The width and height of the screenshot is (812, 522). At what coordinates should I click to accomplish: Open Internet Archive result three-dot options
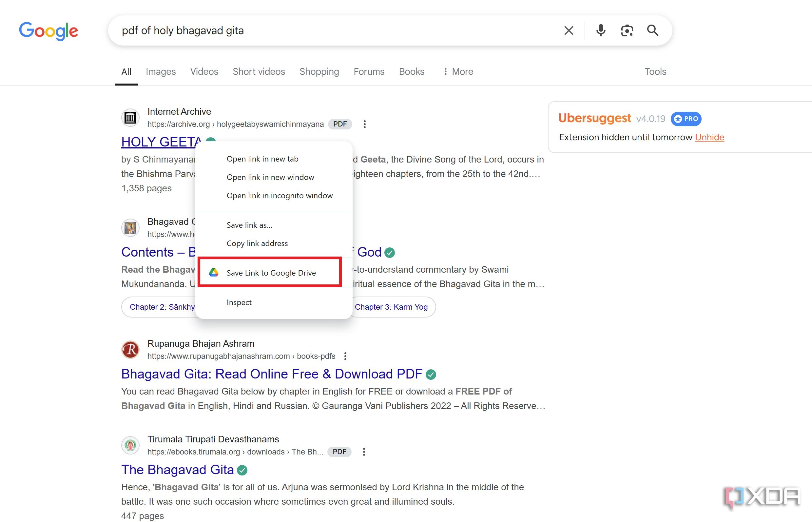pos(364,124)
